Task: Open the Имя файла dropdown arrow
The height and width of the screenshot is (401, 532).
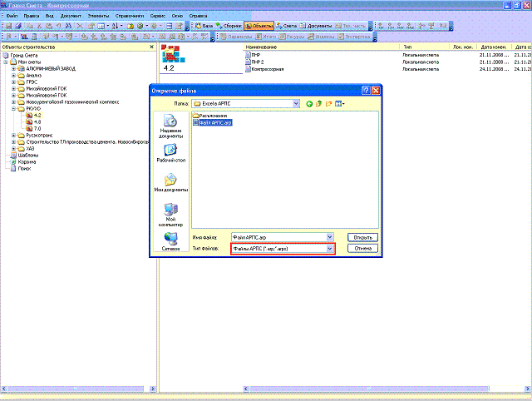Action: coord(330,237)
